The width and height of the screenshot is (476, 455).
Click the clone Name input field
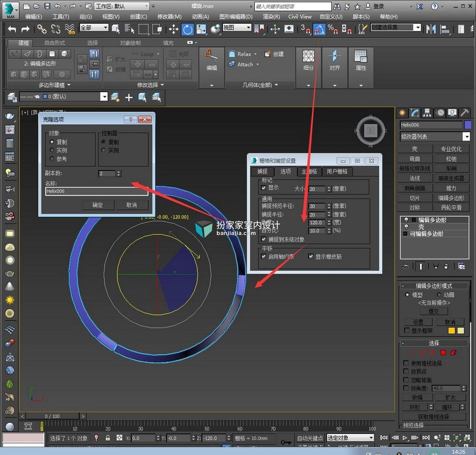coord(97,191)
